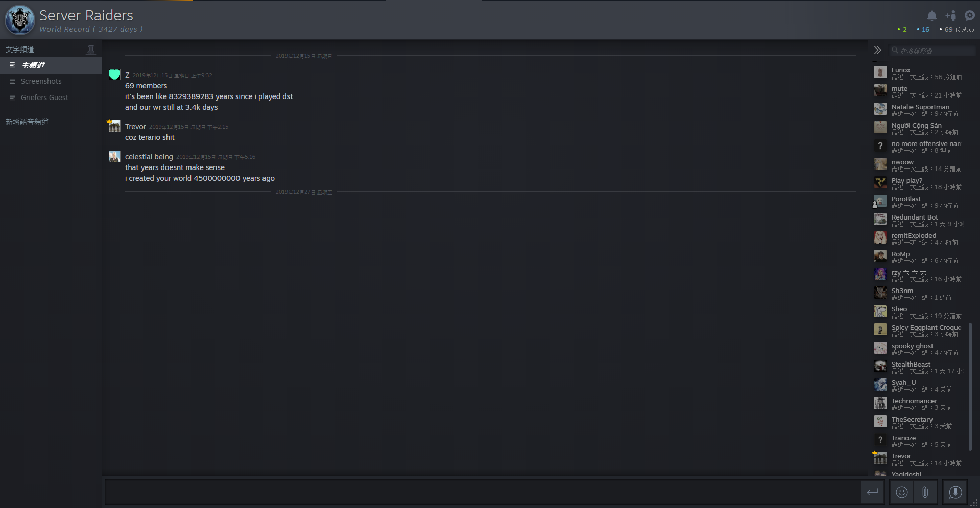
Task: Open Trevor's profile name in chat
Action: 135,127
